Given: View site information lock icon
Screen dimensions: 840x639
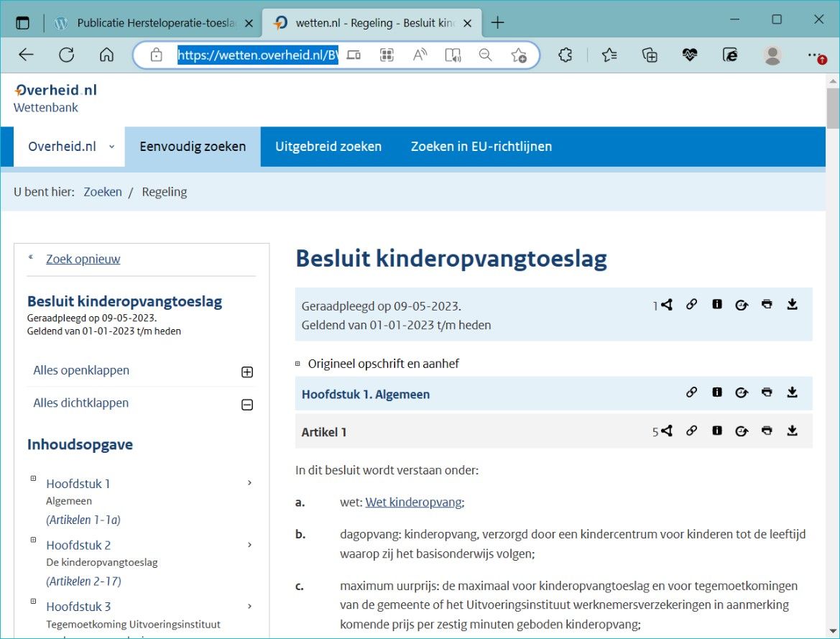Looking at the screenshot, I should (x=156, y=55).
